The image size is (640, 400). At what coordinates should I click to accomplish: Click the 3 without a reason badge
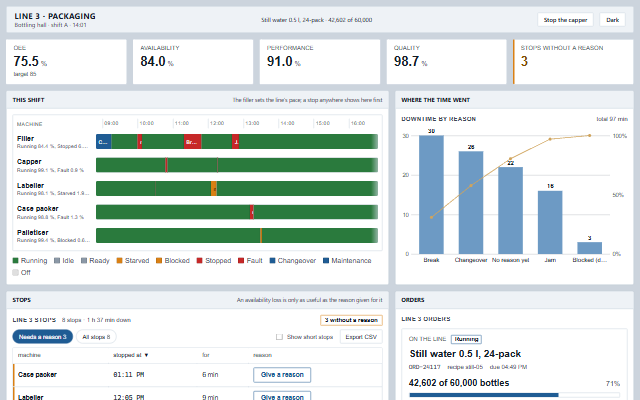coord(351,320)
